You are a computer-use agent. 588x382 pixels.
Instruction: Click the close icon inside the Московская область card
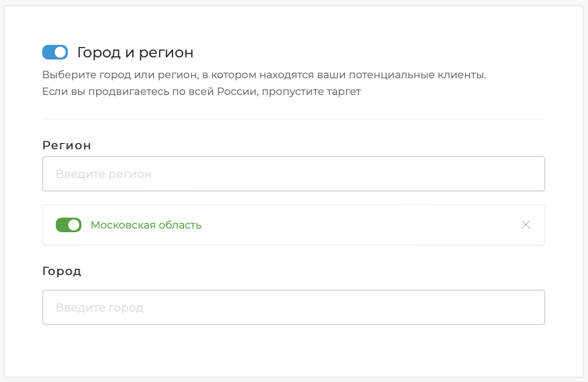pos(526,225)
